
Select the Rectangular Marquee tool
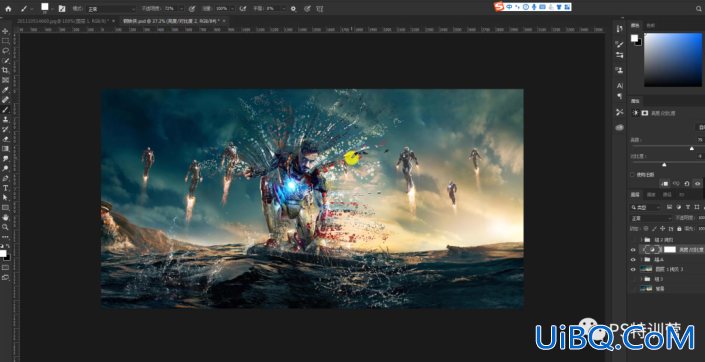click(5, 41)
